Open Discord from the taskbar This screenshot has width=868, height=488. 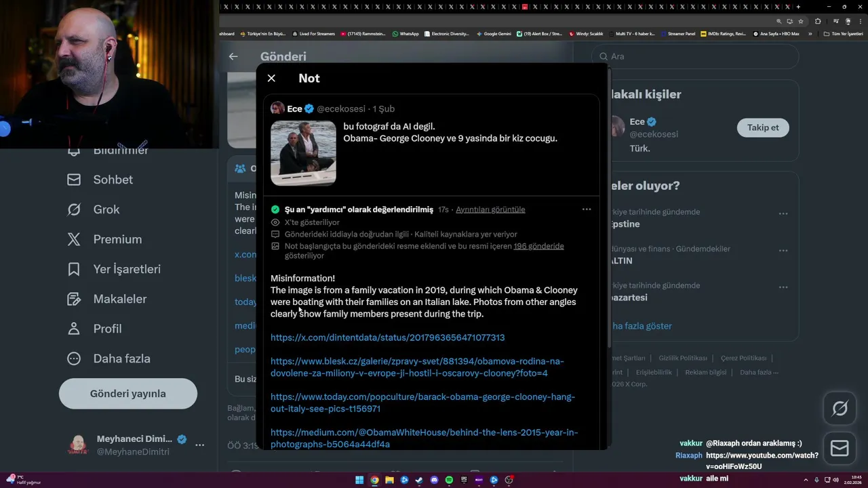[434, 480]
